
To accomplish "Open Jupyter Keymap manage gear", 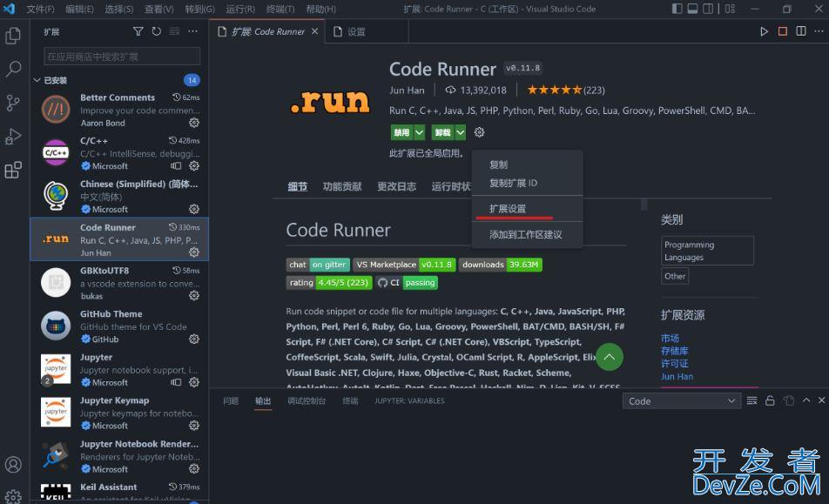I will click(x=194, y=426).
